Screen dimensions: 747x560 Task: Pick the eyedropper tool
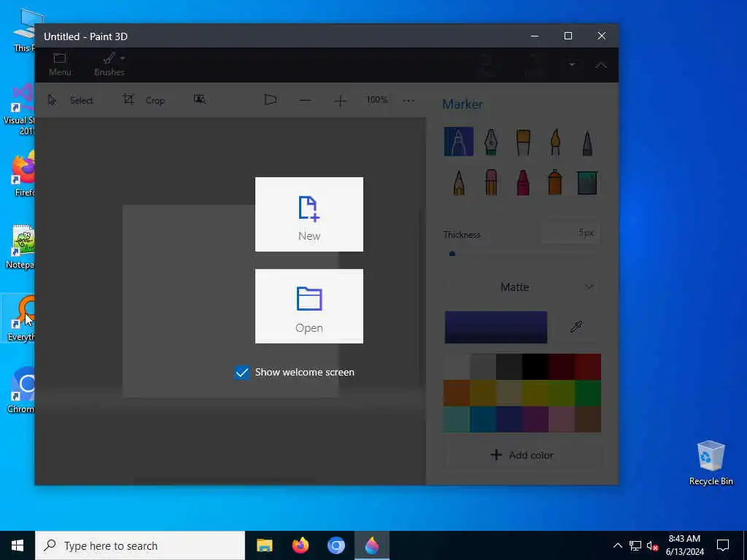click(x=576, y=327)
